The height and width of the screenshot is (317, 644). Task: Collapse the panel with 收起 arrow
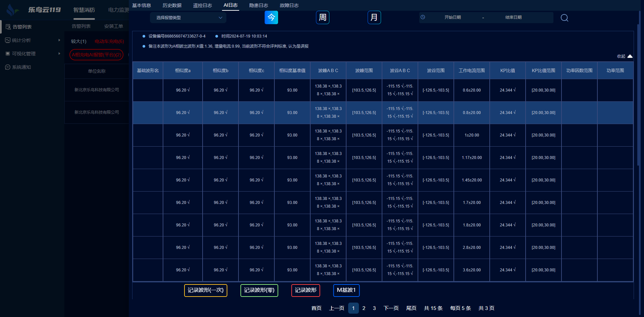(630, 56)
